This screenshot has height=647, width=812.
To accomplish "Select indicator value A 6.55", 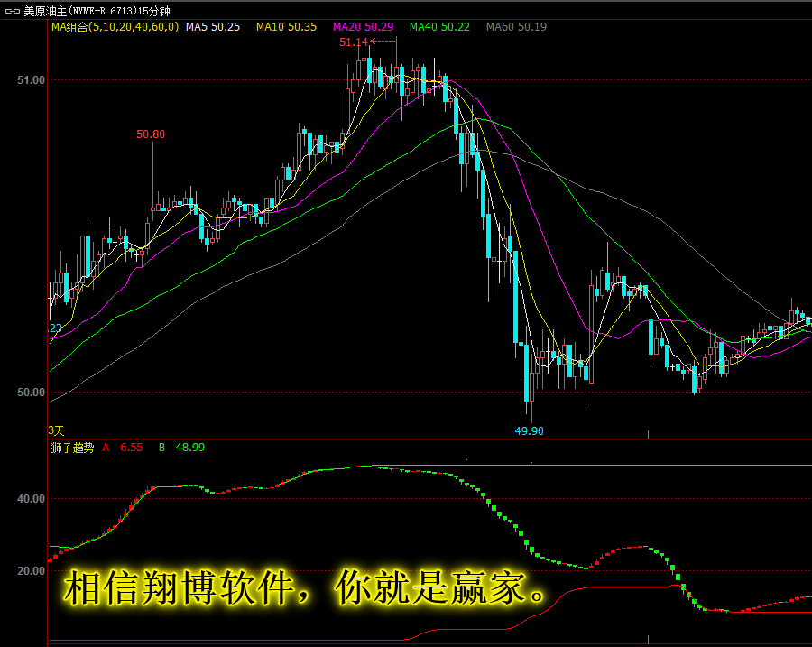I will [123, 448].
